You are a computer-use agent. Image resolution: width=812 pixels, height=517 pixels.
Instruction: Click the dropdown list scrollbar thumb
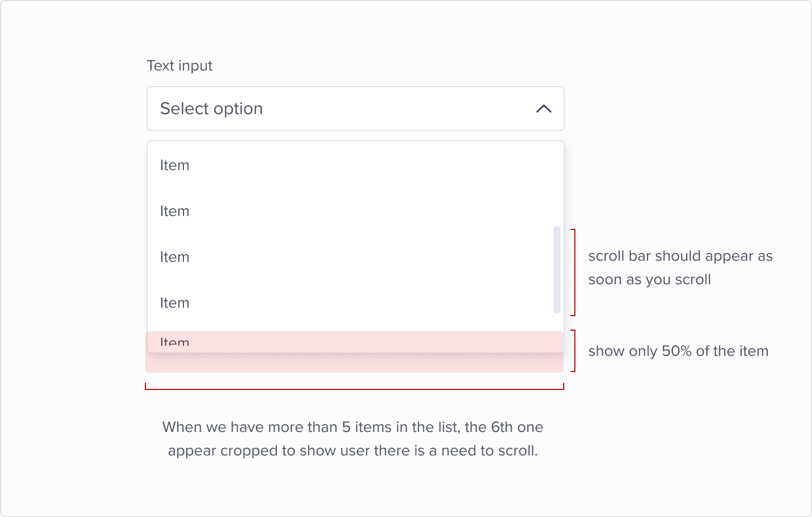[x=556, y=270]
